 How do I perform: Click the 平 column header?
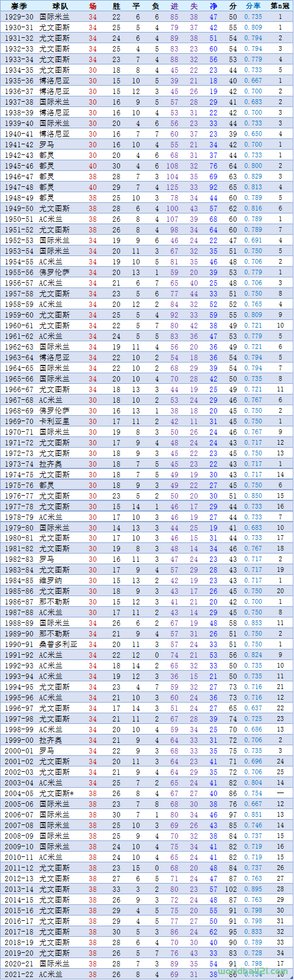[x=137, y=6]
